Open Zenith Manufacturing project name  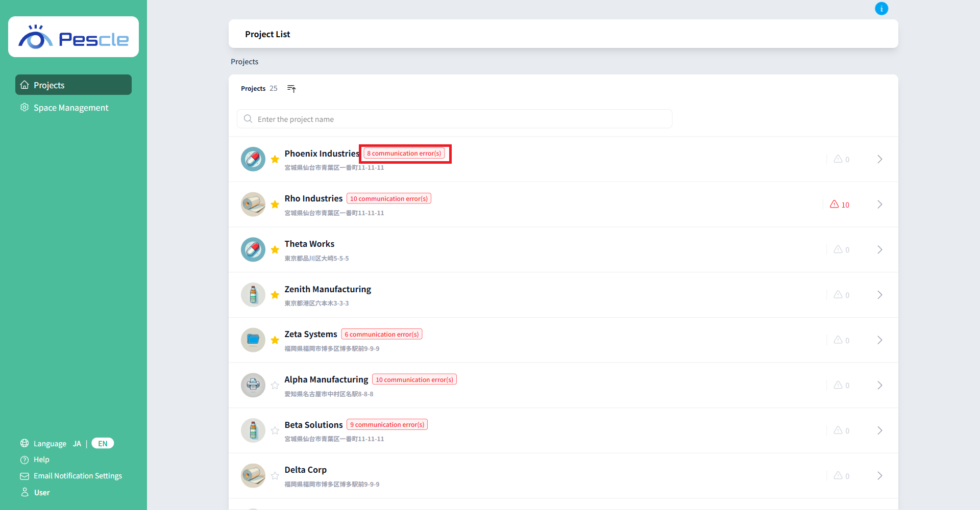pyautogui.click(x=328, y=289)
